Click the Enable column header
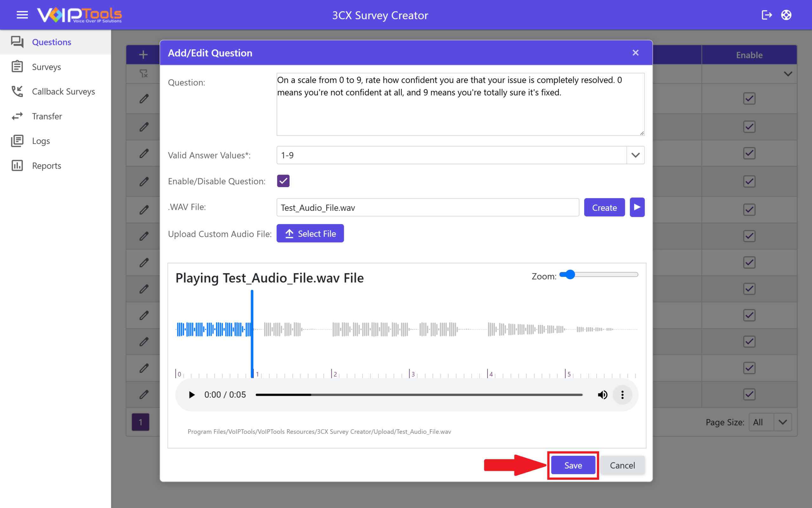The height and width of the screenshot is (508, 812). pos(749,55)
